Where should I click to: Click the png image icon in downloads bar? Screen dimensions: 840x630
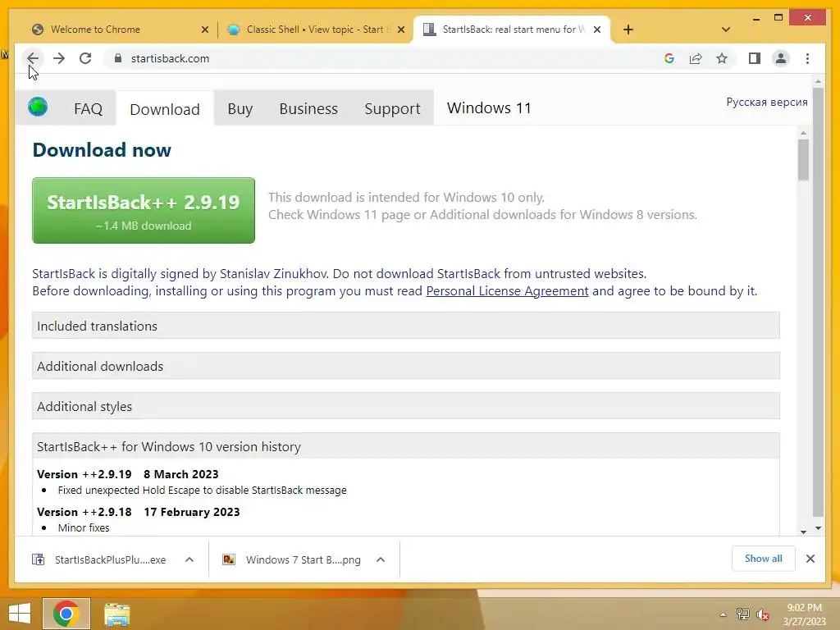229,559
